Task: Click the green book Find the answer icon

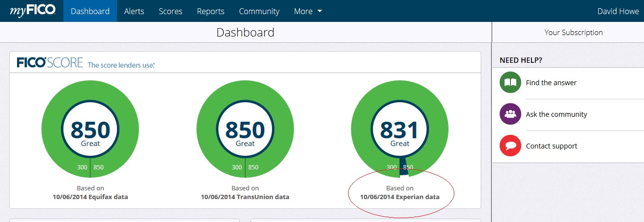Action: point(510,82)
